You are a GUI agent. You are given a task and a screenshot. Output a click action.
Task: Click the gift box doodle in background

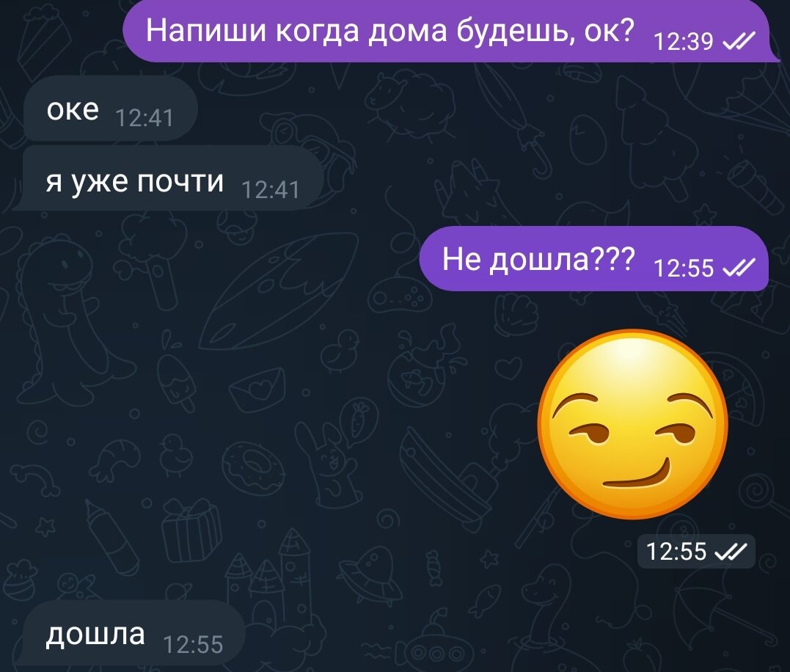[191, 530]
